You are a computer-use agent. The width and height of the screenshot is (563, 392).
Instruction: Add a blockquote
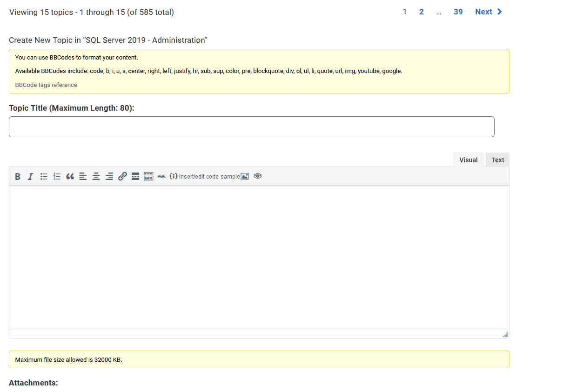(x=70, y=176)
